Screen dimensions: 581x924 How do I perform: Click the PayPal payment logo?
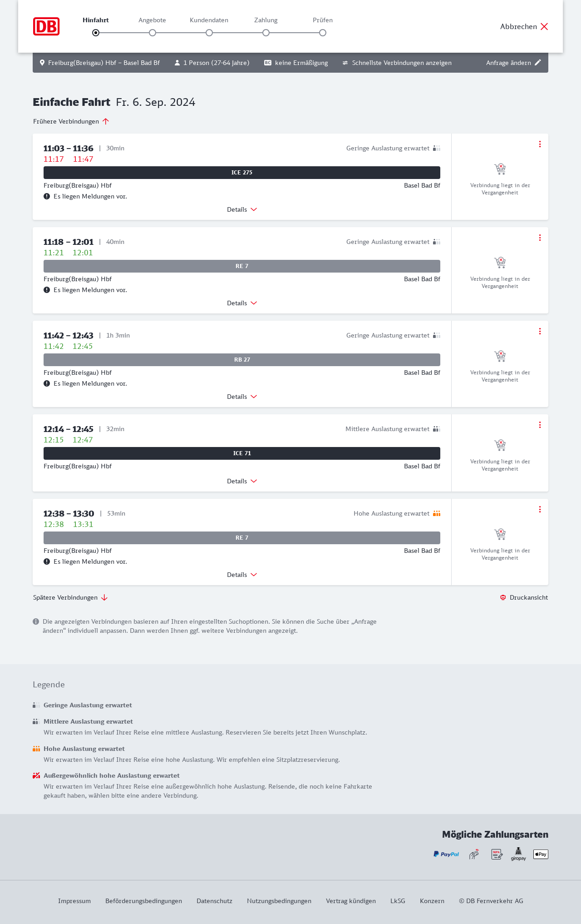click(446, 854)
